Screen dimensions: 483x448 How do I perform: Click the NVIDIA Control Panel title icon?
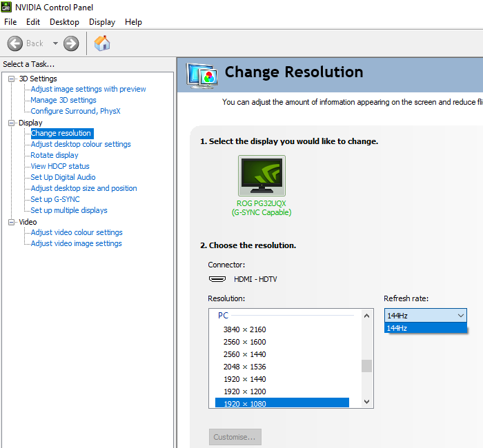click(6, 7)
